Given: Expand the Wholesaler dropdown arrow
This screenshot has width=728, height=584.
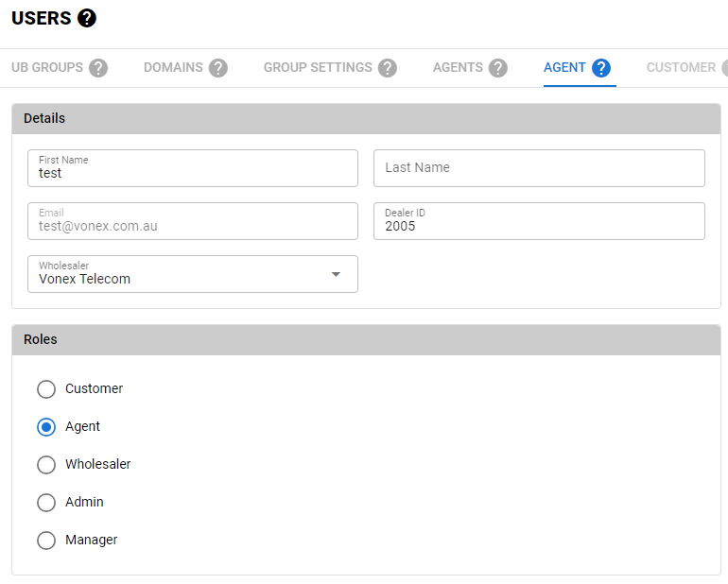Looking at the screenshot, I should click(336, 274).
